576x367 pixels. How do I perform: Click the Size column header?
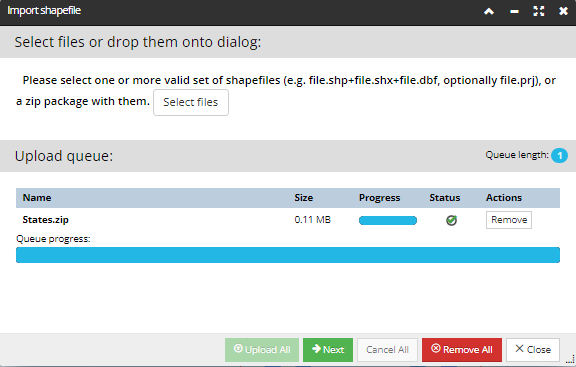[x=303, y=198]
